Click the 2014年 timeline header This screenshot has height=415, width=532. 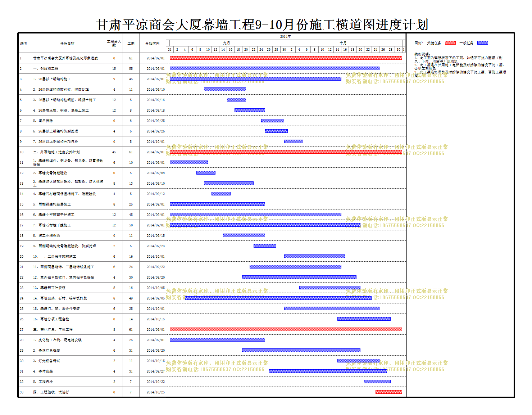coord(286,37)
